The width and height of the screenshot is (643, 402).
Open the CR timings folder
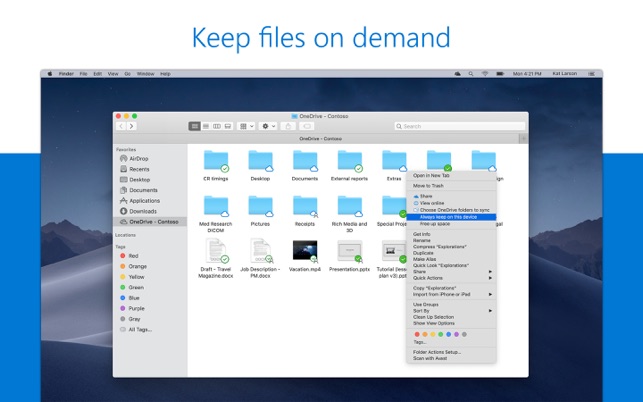(216, 161)
